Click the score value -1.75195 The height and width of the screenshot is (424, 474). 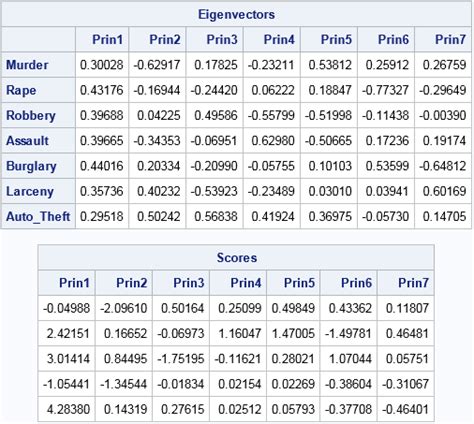click(x=180, y=359)
